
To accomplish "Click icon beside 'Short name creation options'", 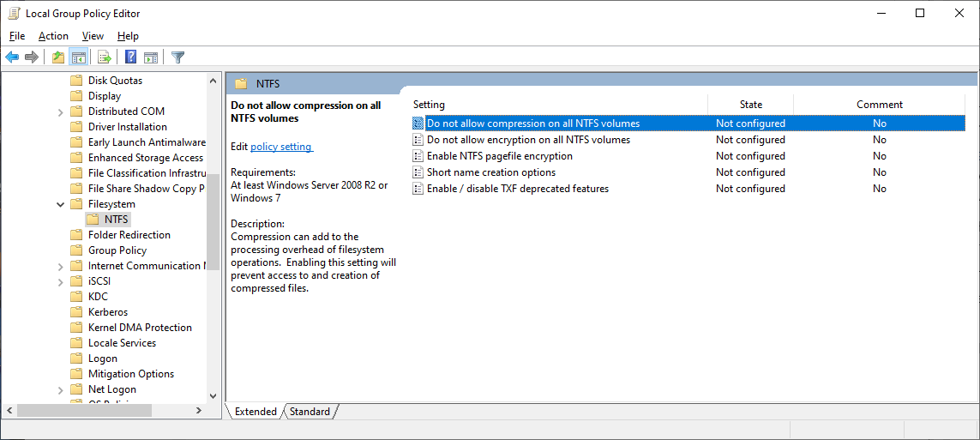I will pos(418,172).
